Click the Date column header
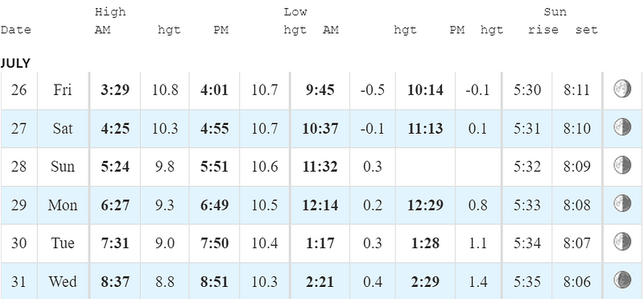Screen dimensions: 644x299 click(15, 30)
